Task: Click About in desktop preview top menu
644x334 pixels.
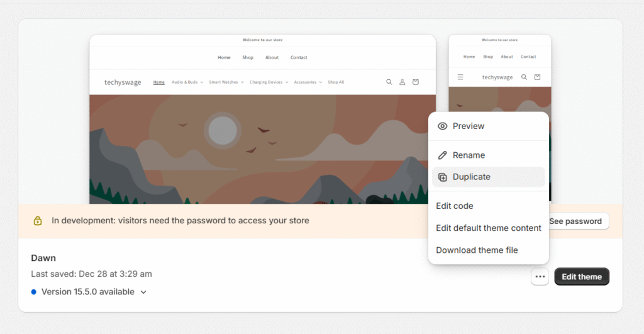Action: (272, 57)
